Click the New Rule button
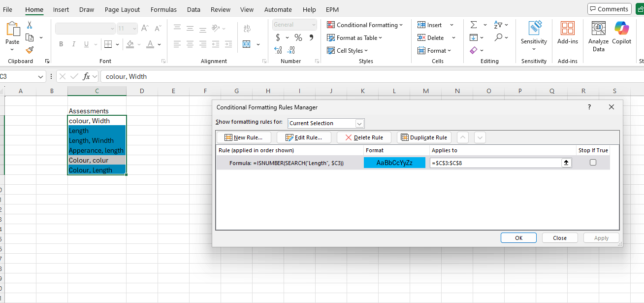The image size is (644, 303). tap(243, 137)
